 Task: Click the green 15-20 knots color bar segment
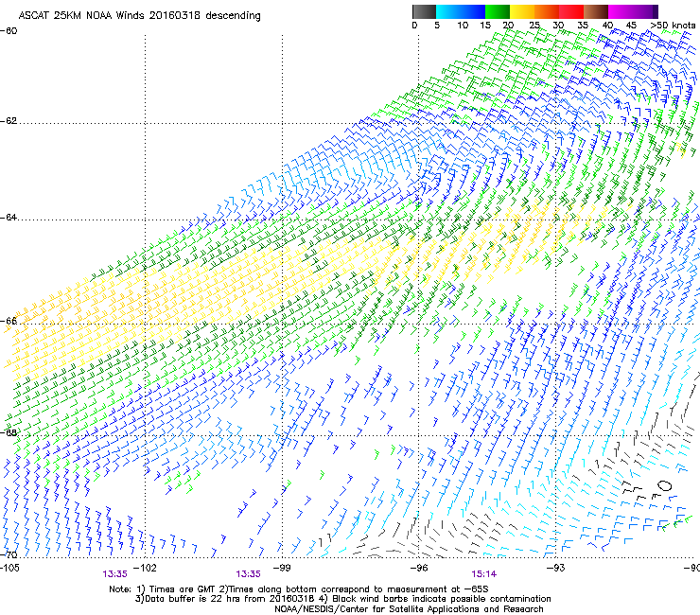tap(498, 11)
